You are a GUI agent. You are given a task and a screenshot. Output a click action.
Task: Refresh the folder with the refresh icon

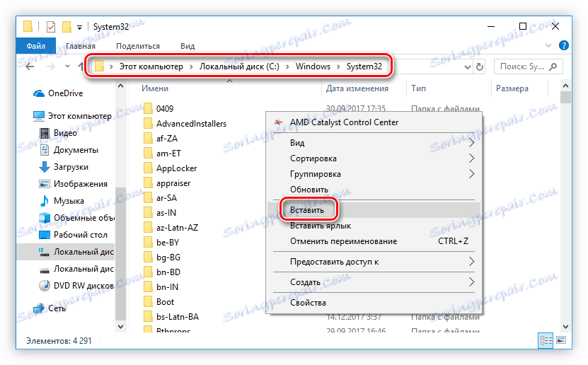480,66
